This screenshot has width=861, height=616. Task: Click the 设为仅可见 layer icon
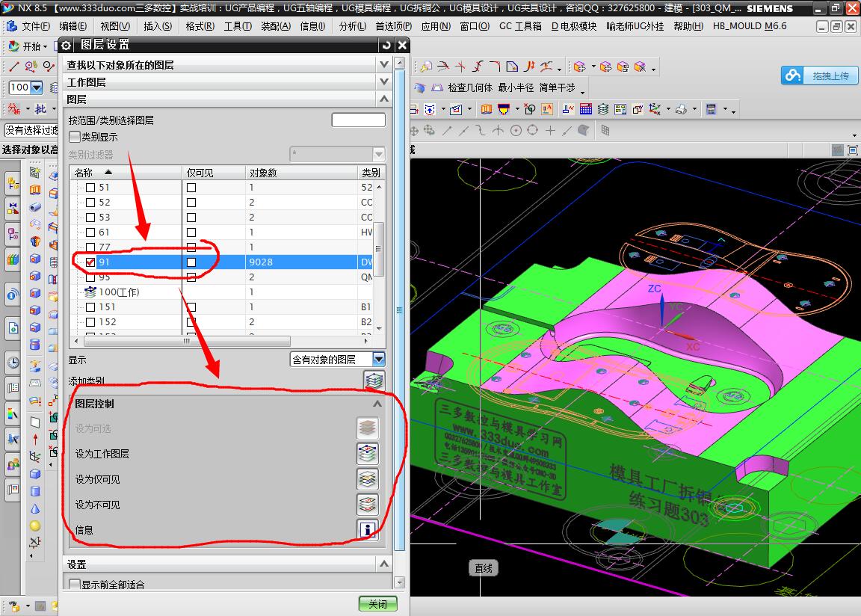point(368,478)
